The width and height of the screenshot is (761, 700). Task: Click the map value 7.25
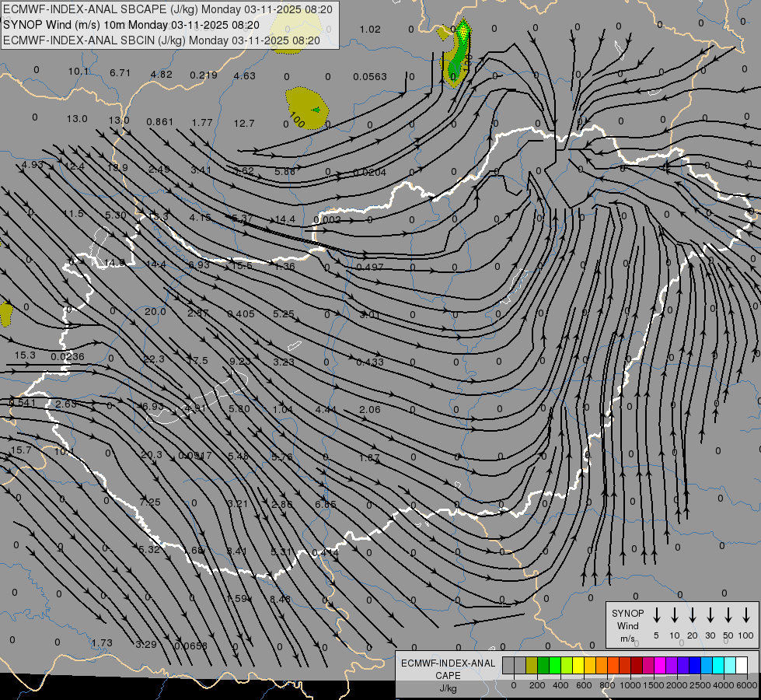[150, 502]
